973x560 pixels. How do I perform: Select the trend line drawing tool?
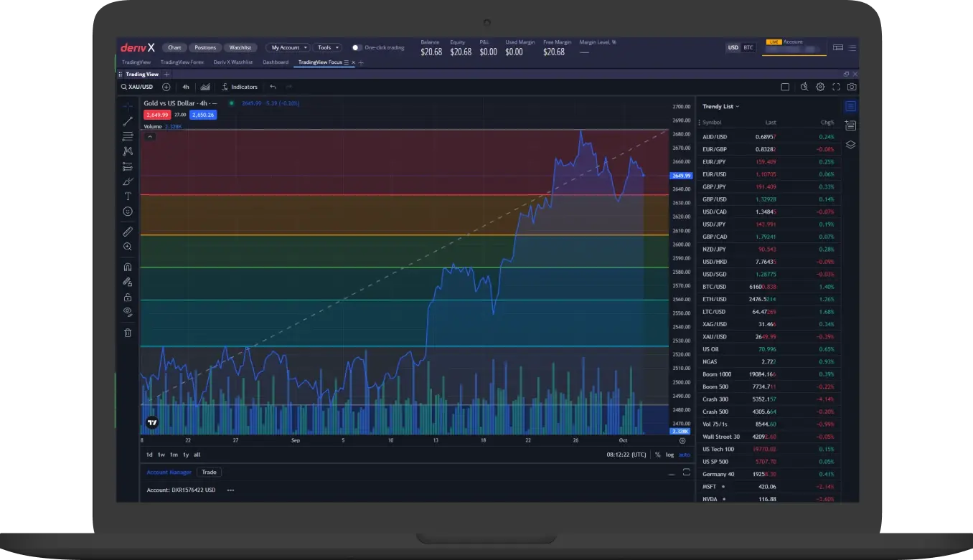click(128, 121)
